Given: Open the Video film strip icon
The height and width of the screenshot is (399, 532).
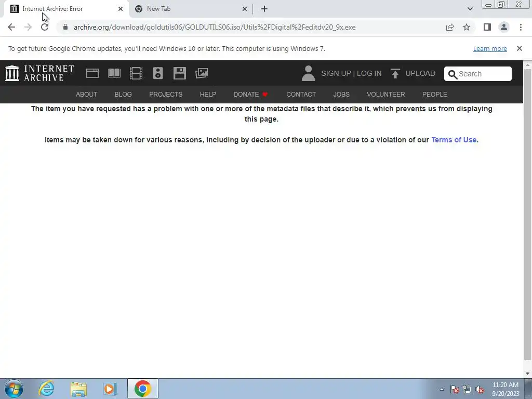Looking at the screenshot, I should [136, 73].
